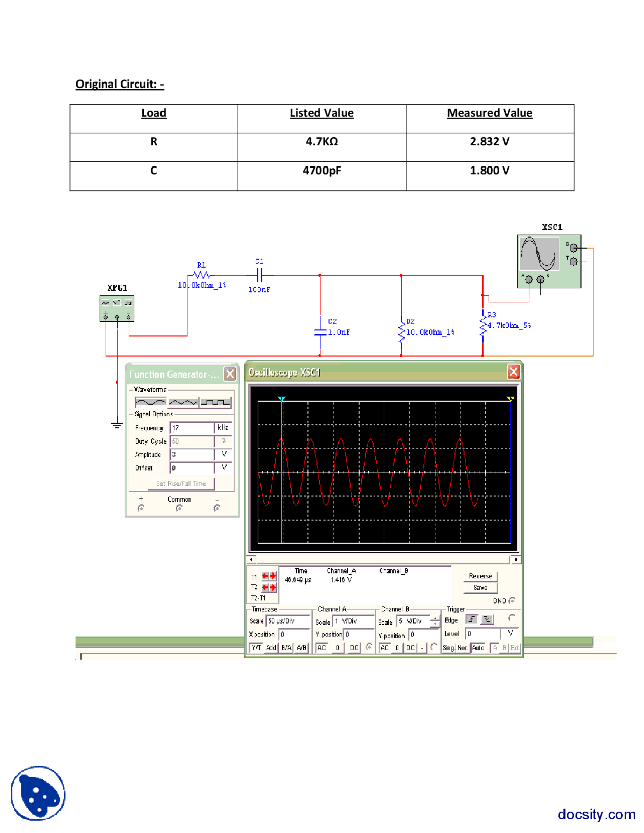This screenshot has height=833, width=644.
Task: Set Channel A coupling to AC
Action: point(321,648)
